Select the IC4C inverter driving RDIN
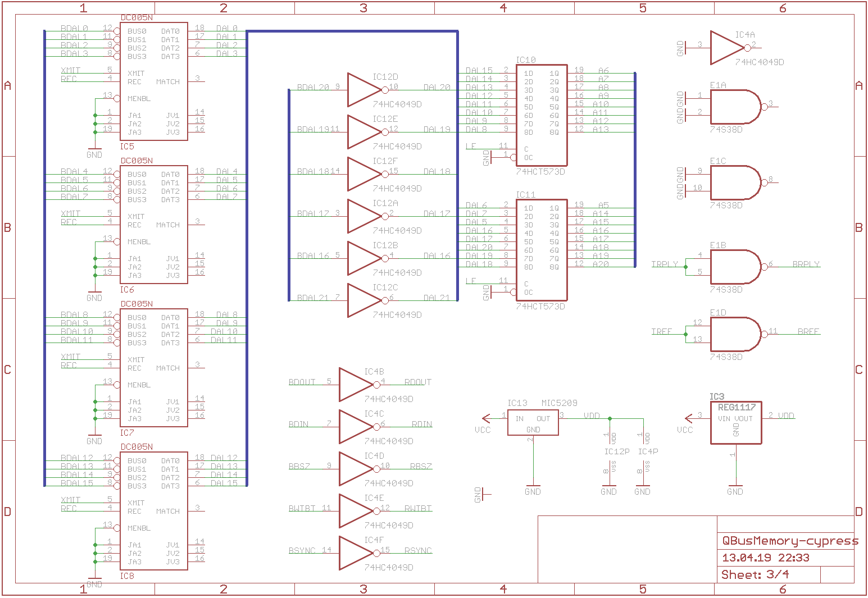868x598 pixels. (360, 427)
